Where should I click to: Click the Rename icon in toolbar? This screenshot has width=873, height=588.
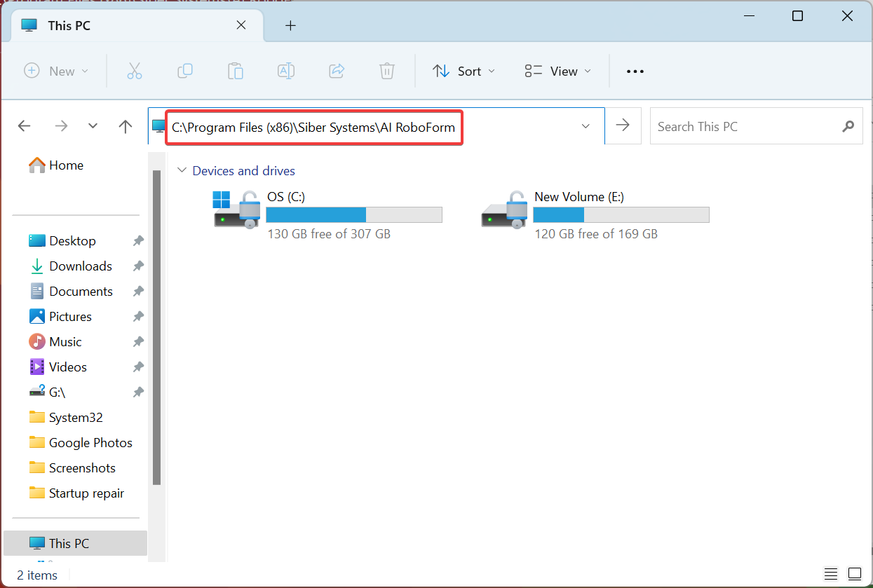286,71
